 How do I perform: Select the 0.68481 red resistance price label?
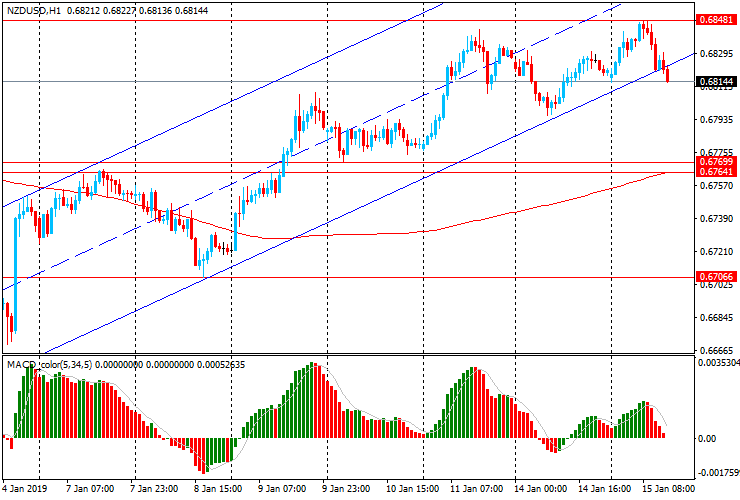pyautogui.click(x=717, y=20)
